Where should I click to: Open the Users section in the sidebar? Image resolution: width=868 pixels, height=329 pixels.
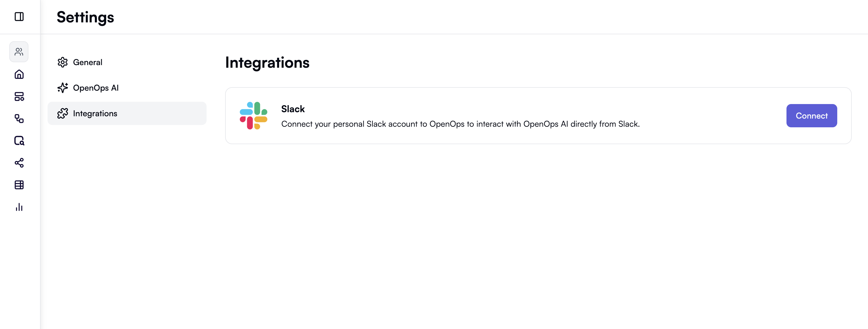click(x=19, y=52)
